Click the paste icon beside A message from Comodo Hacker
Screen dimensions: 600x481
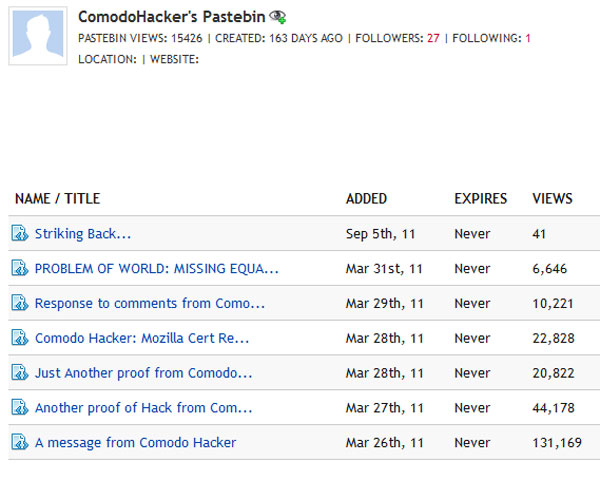[x=20, y=442]
